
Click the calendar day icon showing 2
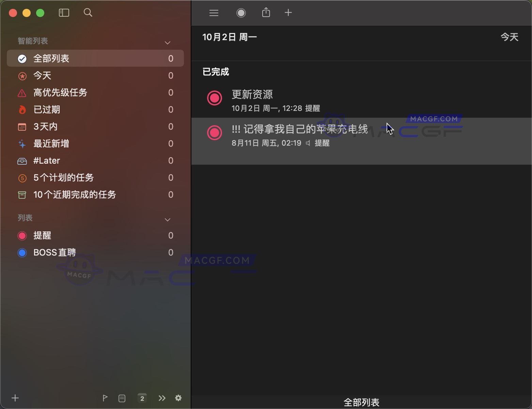coord(142,398)
